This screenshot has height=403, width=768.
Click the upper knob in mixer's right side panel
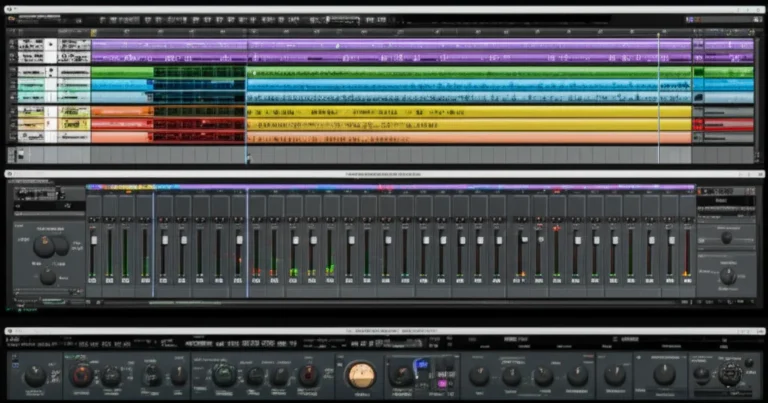tap(727, 238)
